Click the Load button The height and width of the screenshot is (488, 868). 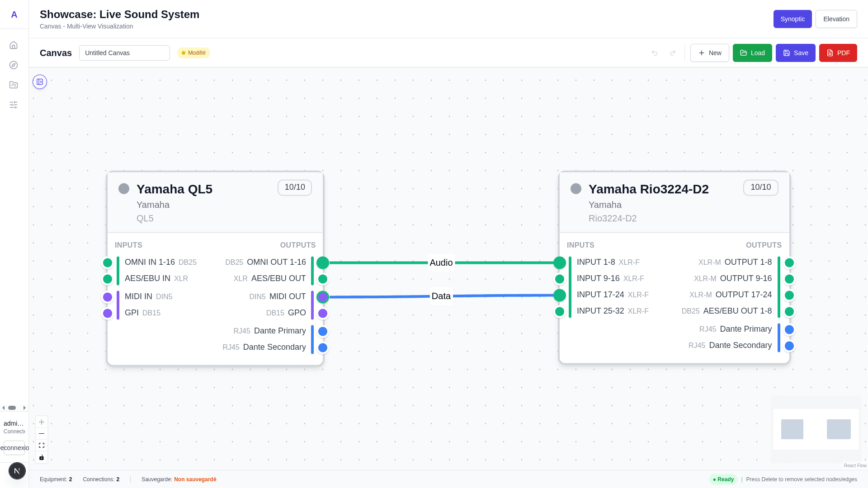click(x=752, y=53)
